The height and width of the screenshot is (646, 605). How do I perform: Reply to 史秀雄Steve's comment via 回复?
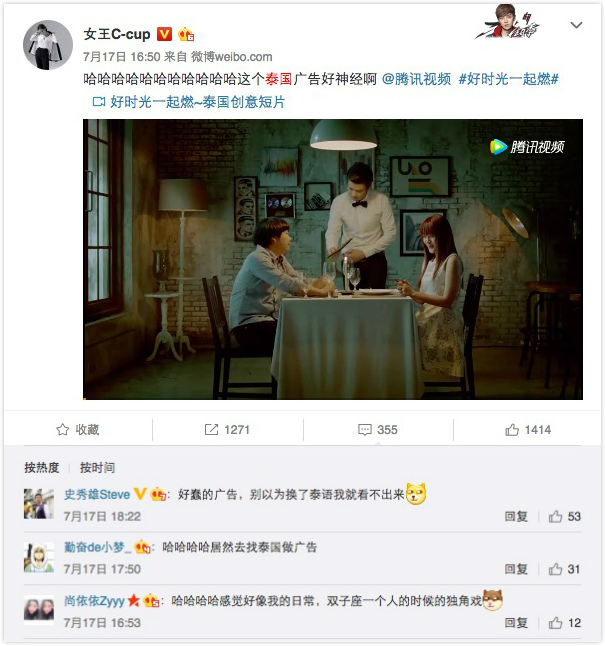[x=516, y=516]
